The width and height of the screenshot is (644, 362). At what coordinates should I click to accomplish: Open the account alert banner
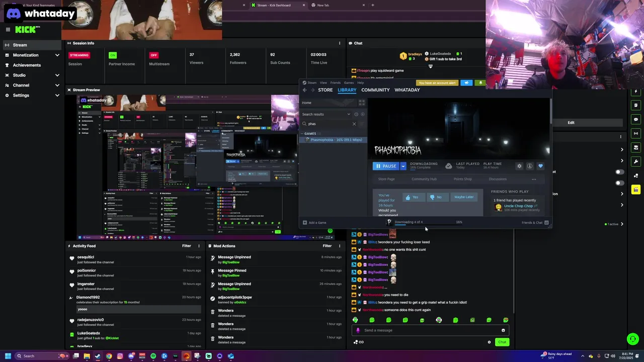click(437, 83)
